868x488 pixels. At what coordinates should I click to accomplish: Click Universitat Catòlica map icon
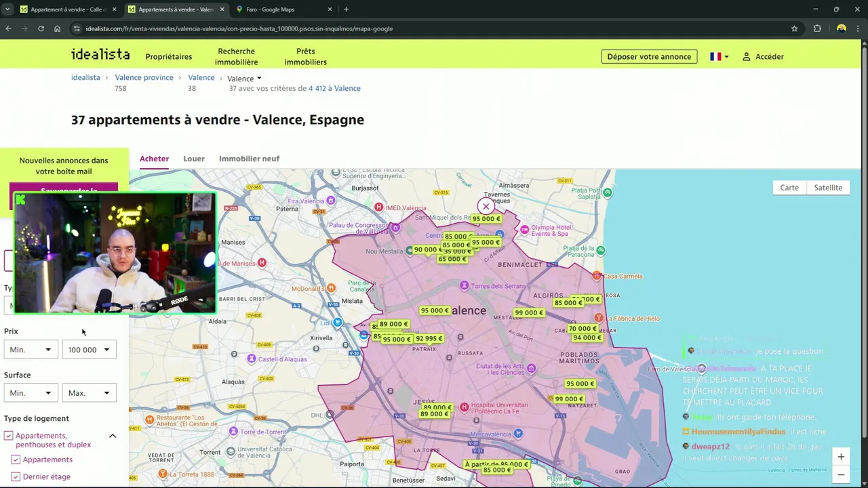[x=231, y=451]
